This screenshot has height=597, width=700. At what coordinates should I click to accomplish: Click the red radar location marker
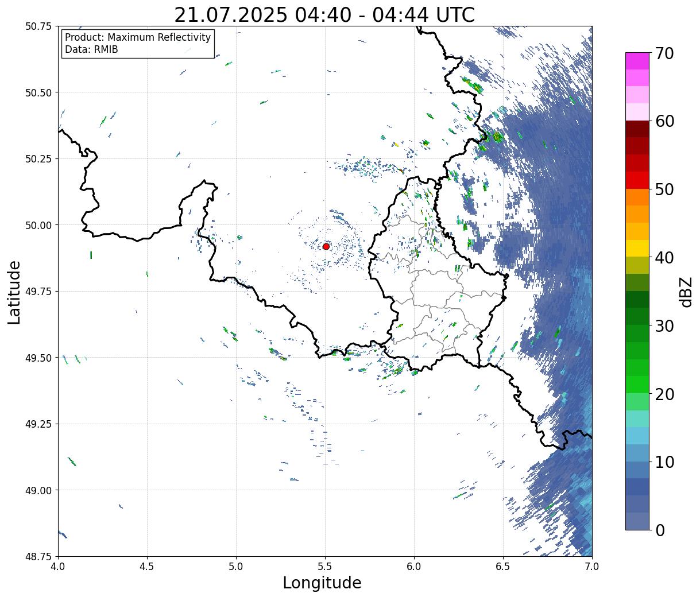click(326, 246)
